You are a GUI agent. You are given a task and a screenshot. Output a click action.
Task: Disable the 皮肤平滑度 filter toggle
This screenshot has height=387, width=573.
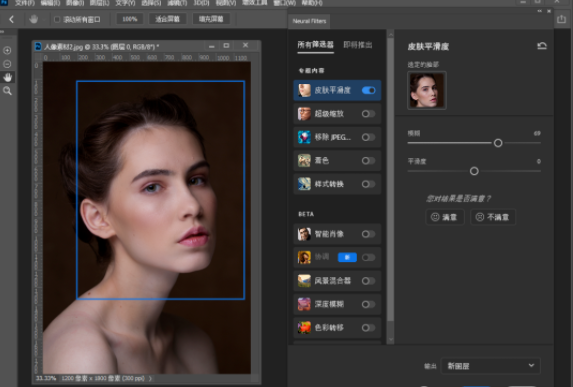click(368, 90)
